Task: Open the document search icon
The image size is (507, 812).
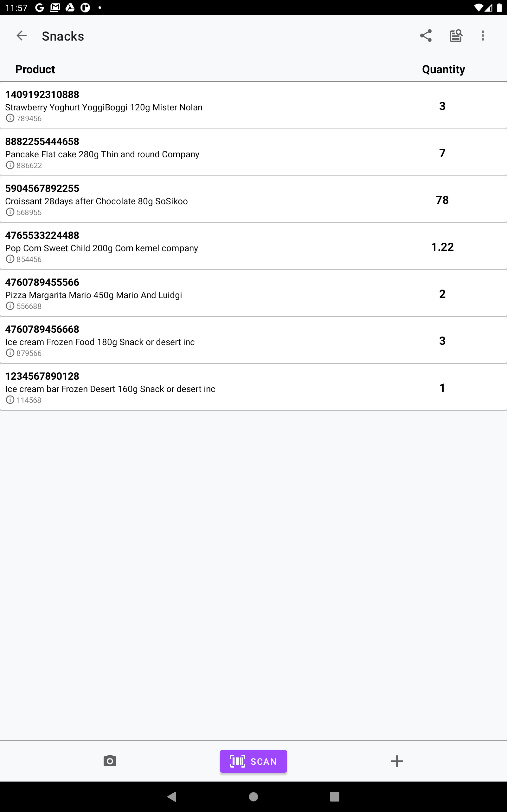Action: tap(456, 36)
